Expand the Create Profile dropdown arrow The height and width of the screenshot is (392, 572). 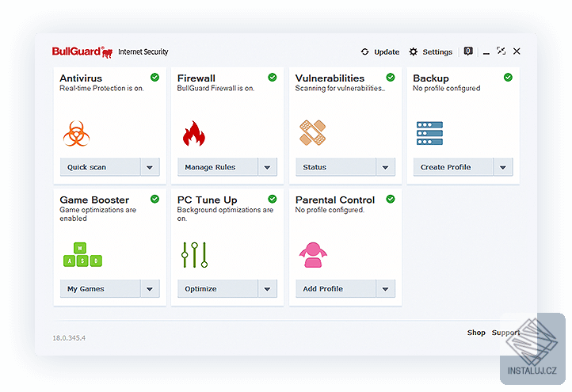pos(503,167)
